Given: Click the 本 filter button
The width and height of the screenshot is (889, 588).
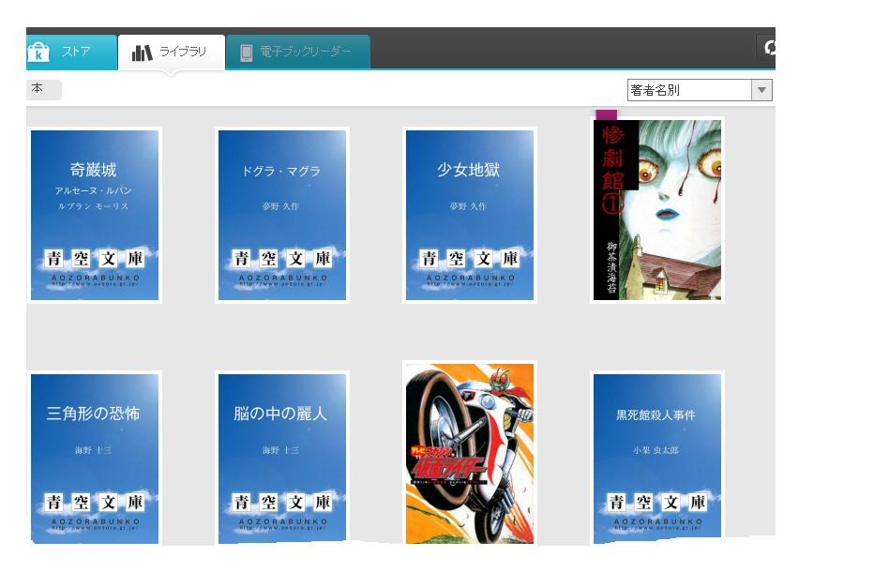Looking at the screenshot, I should (x=41, y=88).
